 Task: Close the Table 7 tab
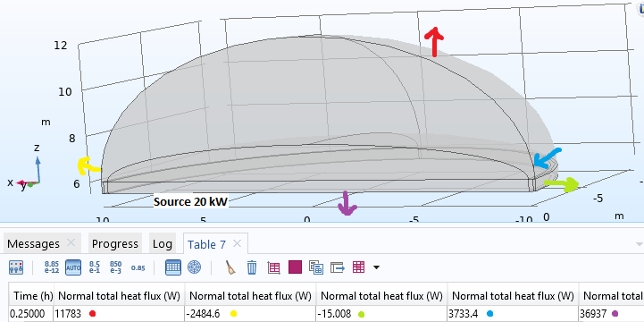click(x=237, y=244)
